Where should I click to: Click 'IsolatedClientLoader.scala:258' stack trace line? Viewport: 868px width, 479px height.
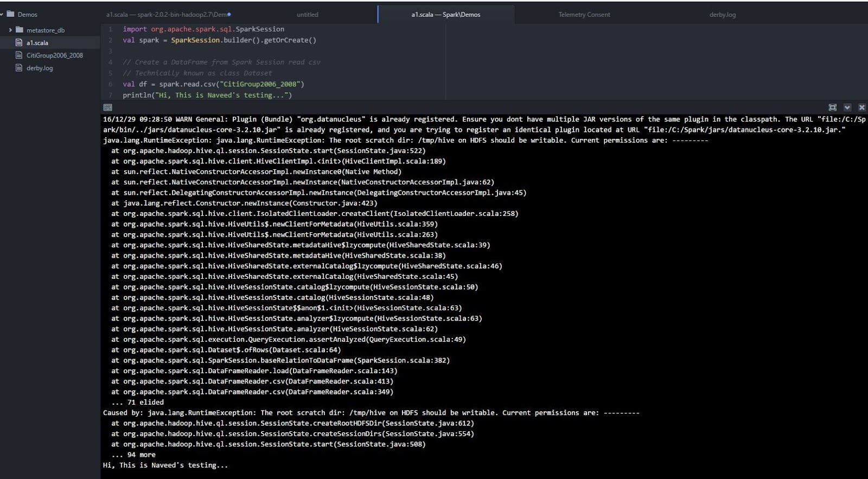(315, 214)
